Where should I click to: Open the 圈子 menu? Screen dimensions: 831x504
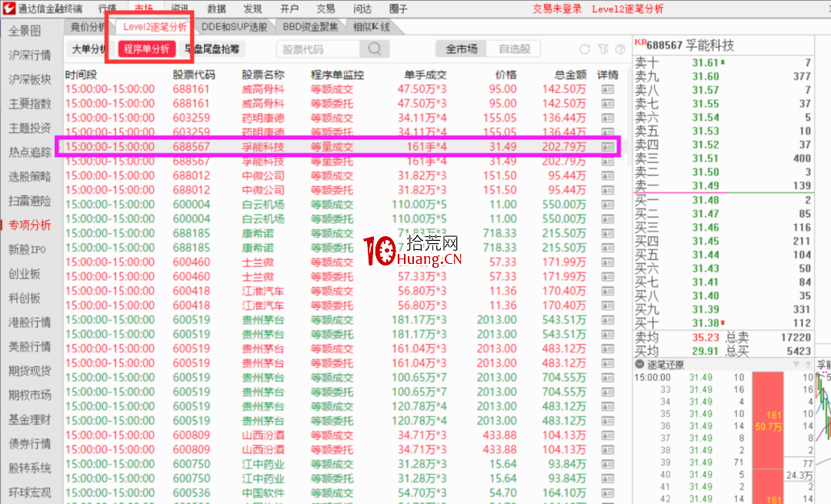398,8
